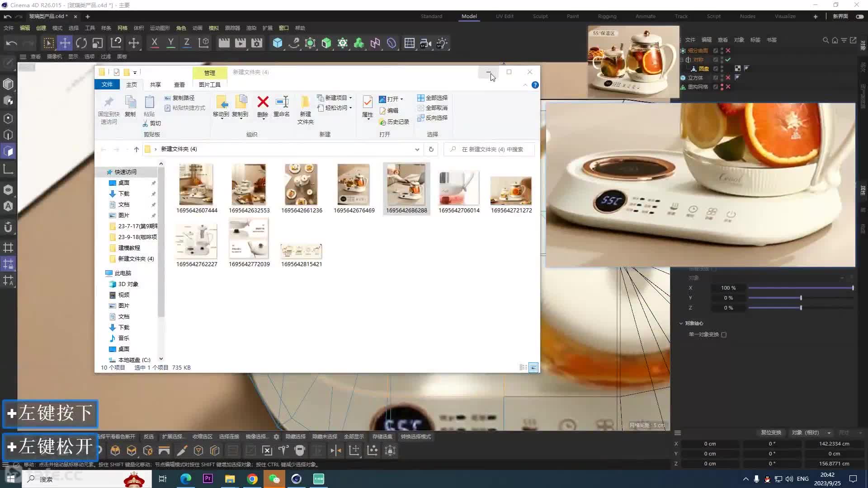The image size is (868, 488).
Task: Add a light from toolbar icon
Action: coord(442,43)
